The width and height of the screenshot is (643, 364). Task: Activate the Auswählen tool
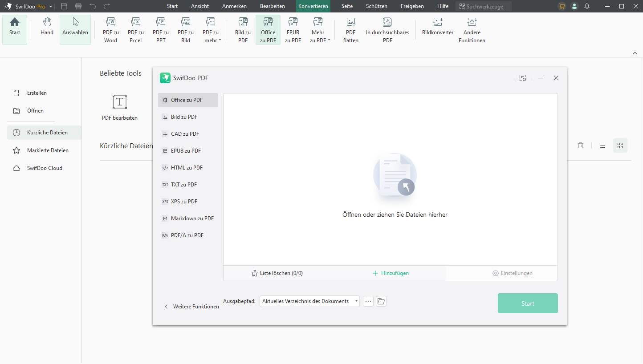pyautogui.click(x=75, y=30)
